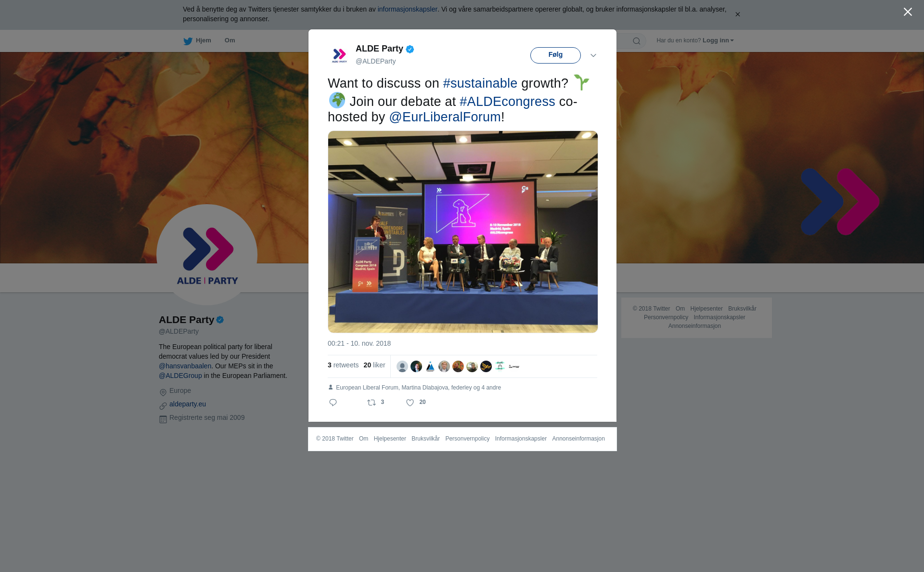
Task: Click the Hjem tab in the top navigation
Action: pos(203,40)
